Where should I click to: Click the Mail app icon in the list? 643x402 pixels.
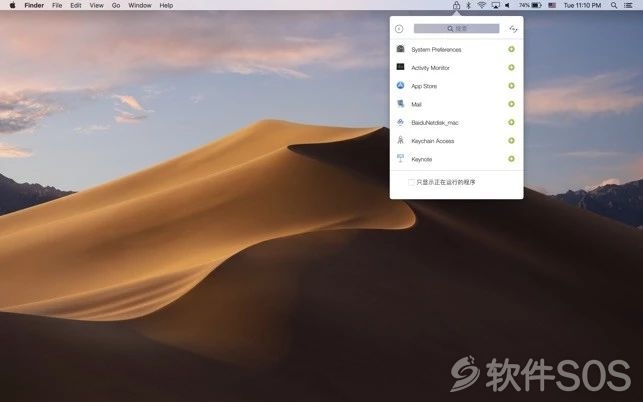tap(401, 104)
